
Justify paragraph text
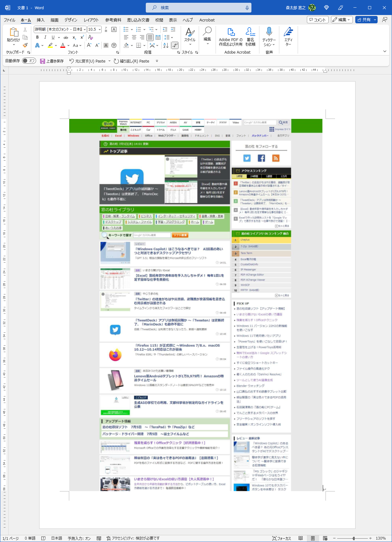coord(150,37)
